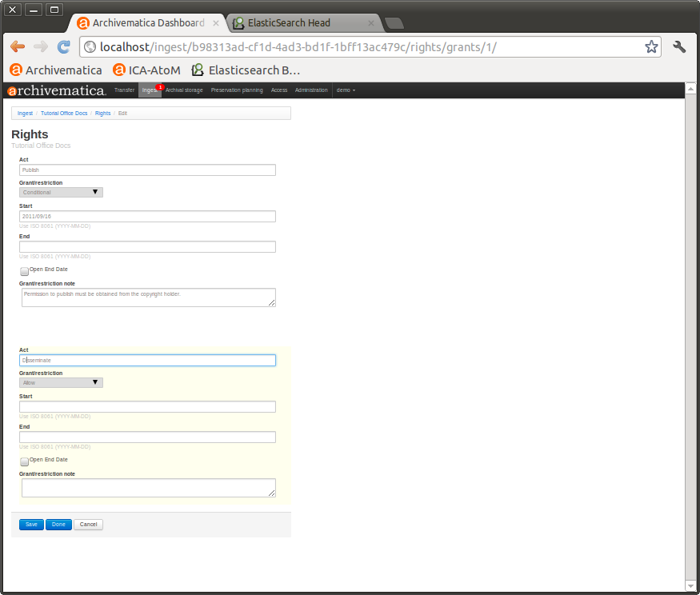The height and width of the screenshot is (595, 700).
Task: Close the Archivematica Dashboard tab
Action: [x=216, y=23]
